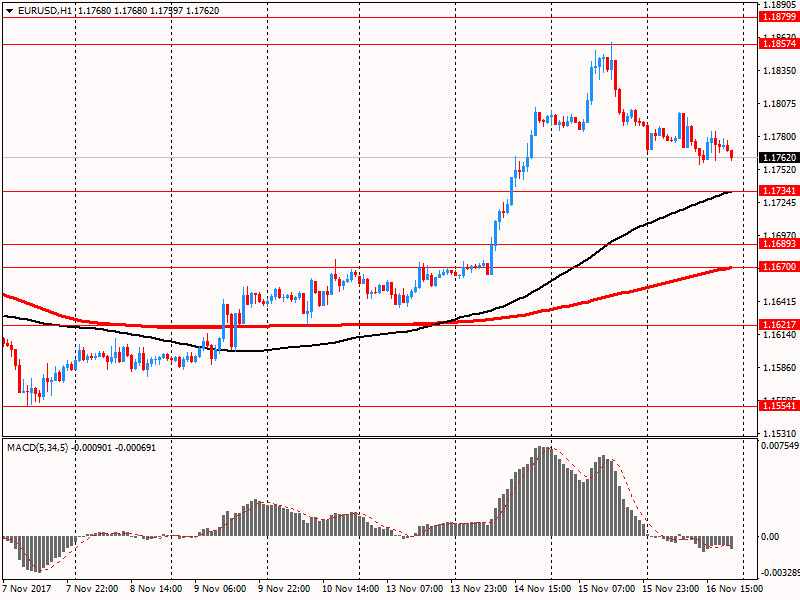Click the 10 Nov 14:00 time axis label
This screenshot has width=800, height=600.
coord(351,589)
